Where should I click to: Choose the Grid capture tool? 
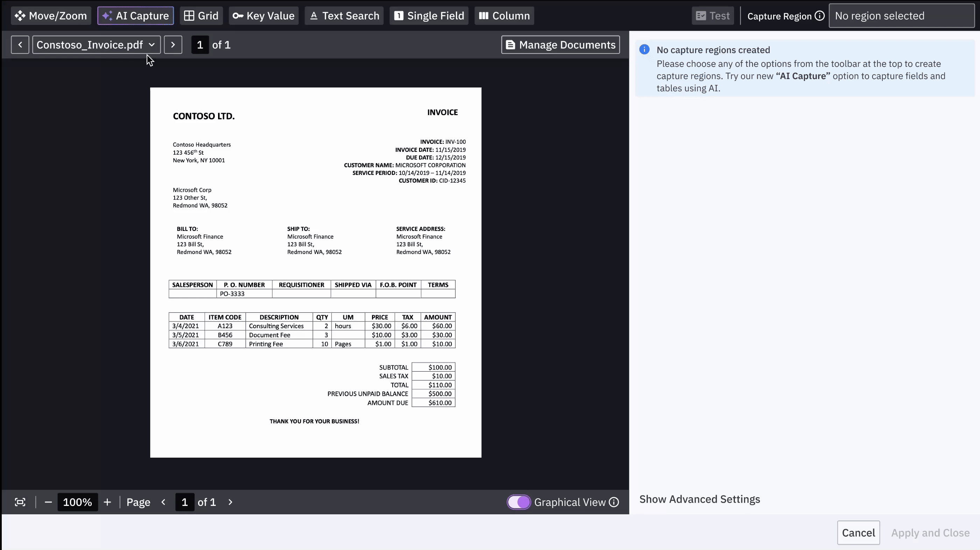(201, 16)
